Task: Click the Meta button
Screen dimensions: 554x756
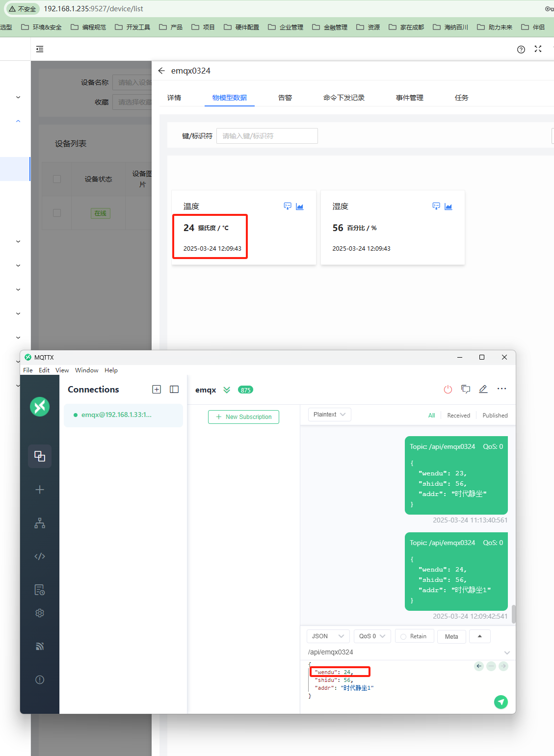Action: point(451,637)
